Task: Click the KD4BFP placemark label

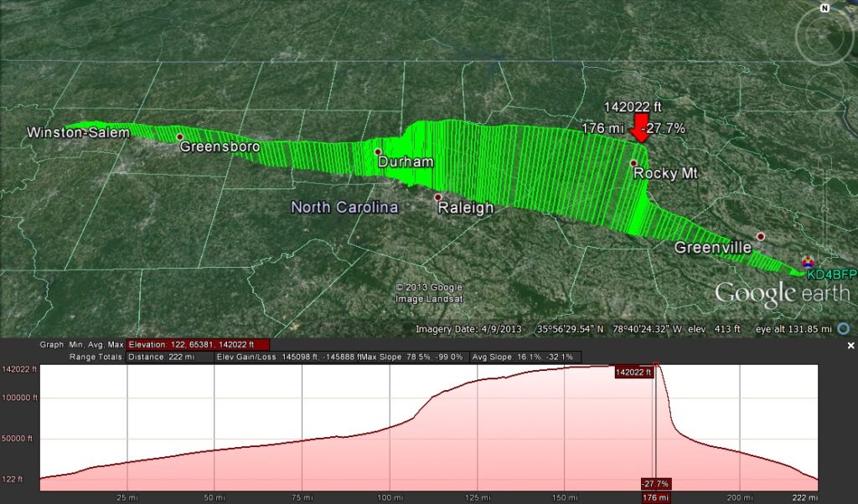Action: click(x=831, y=274)
